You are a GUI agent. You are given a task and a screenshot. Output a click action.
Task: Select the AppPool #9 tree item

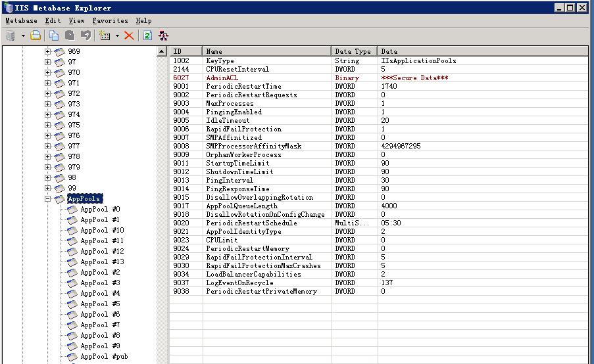click(100, 346)
